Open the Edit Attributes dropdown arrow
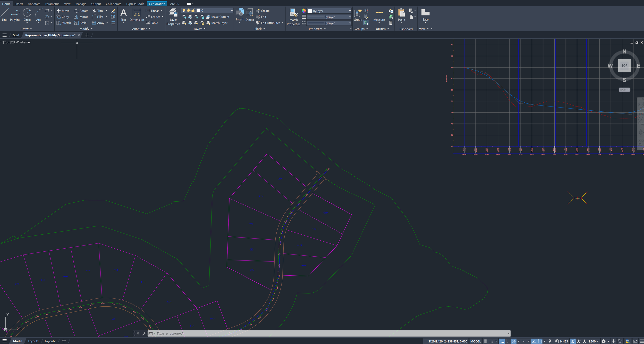Screen dimensions: 644x344 click(x=283, y=23)
